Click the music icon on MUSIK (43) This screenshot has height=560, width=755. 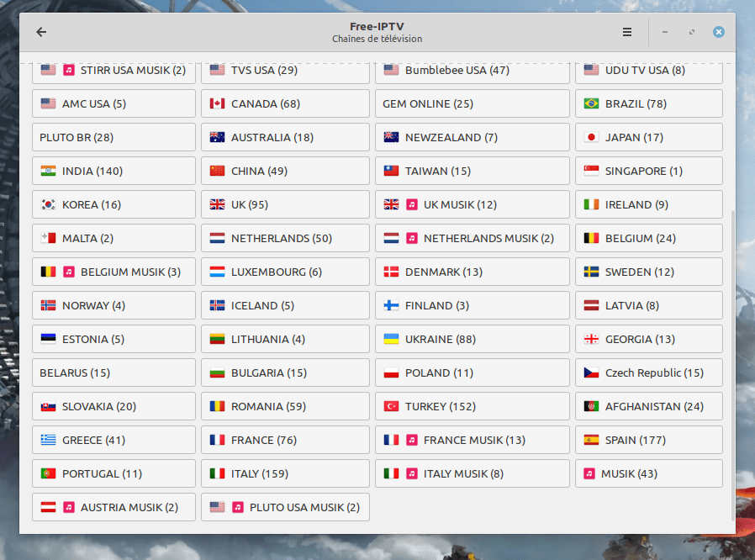click(x=589, y=473)
